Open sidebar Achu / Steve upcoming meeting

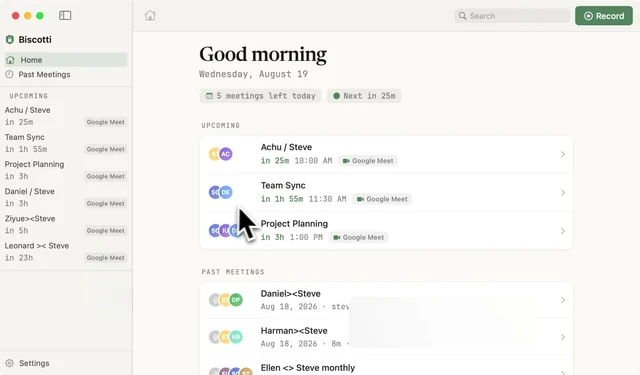66,116
